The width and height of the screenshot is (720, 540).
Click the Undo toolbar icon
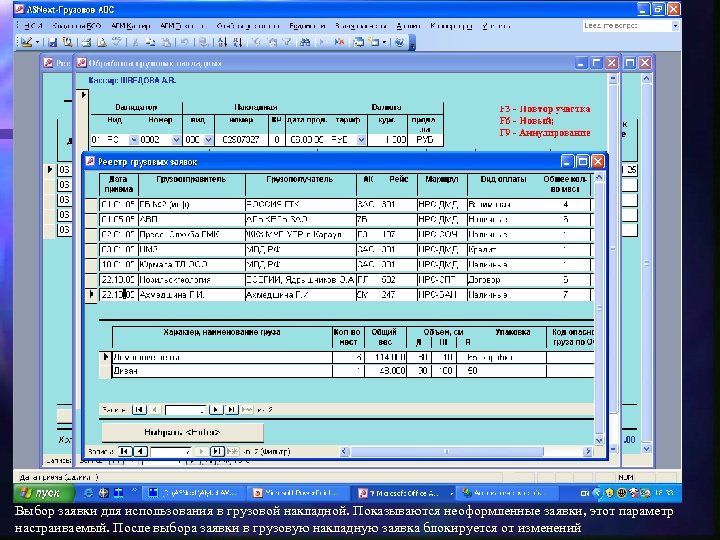point(185,42)
